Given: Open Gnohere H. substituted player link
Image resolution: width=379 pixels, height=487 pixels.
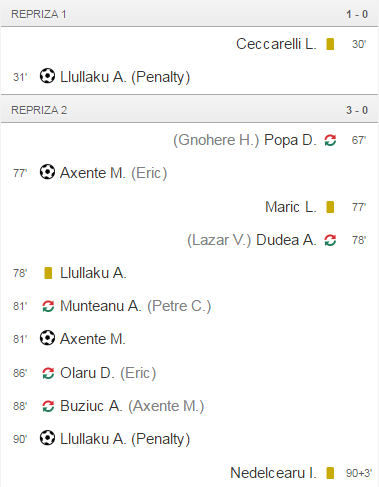Looking at the screenshot, I should 216,140.
